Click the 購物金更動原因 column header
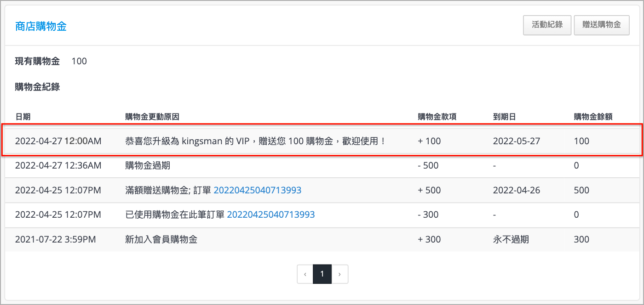The height and width of the screenshot is (305, 644). 152,117
